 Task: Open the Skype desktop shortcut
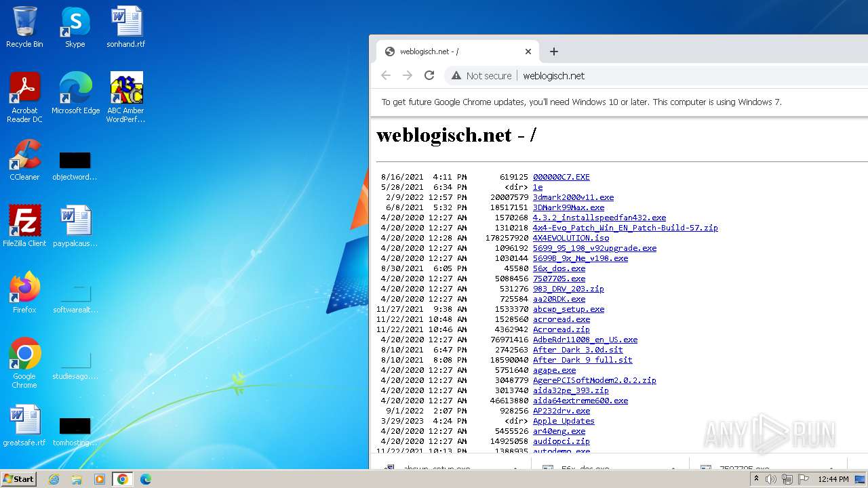[x=75, y=27]
